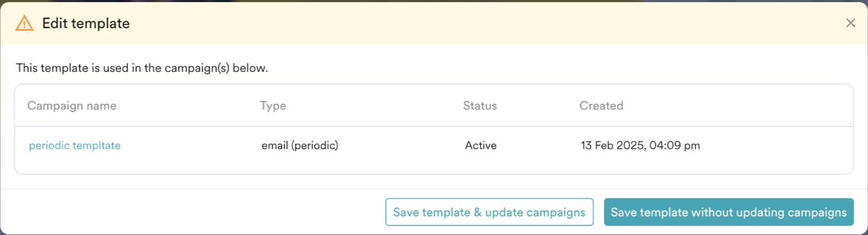868x235 pixels.
Task: Select the email (periodic) type cell
Action: 299,145
